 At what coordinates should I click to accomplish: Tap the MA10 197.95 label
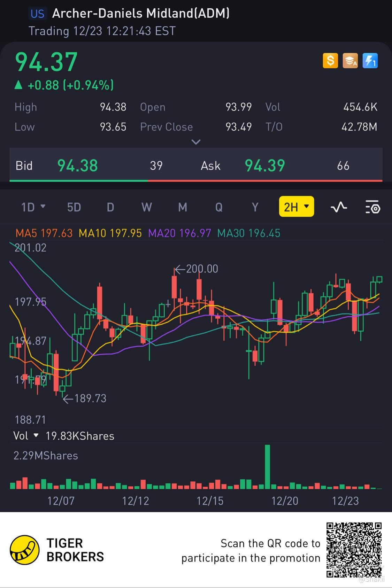110,233
